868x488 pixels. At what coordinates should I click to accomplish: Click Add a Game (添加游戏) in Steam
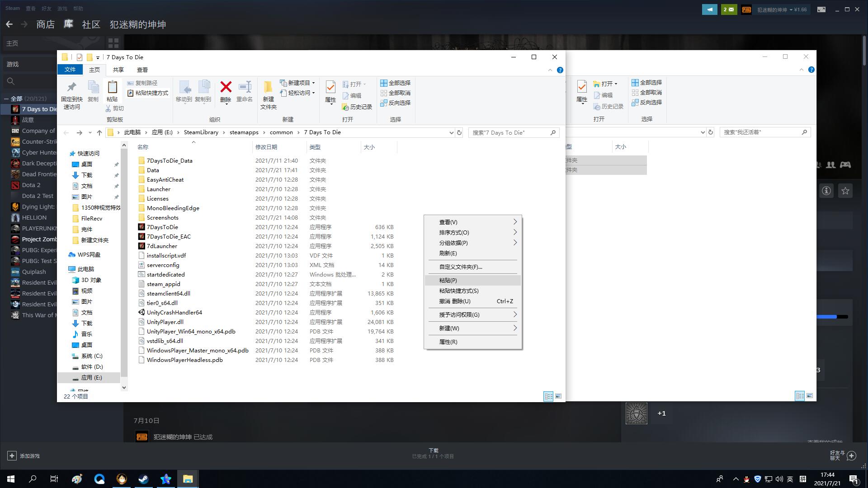tap(24, 456)
